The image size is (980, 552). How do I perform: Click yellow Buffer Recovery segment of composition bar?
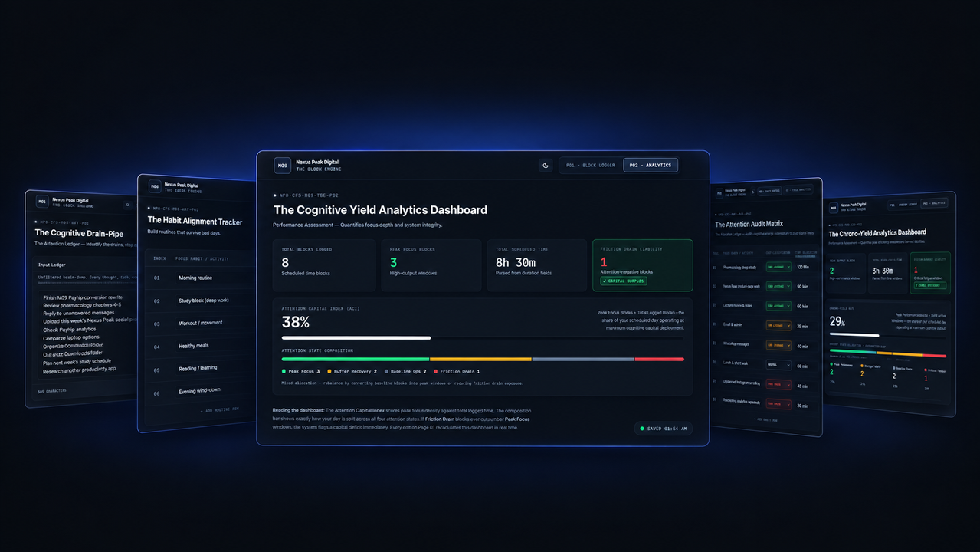480,359
